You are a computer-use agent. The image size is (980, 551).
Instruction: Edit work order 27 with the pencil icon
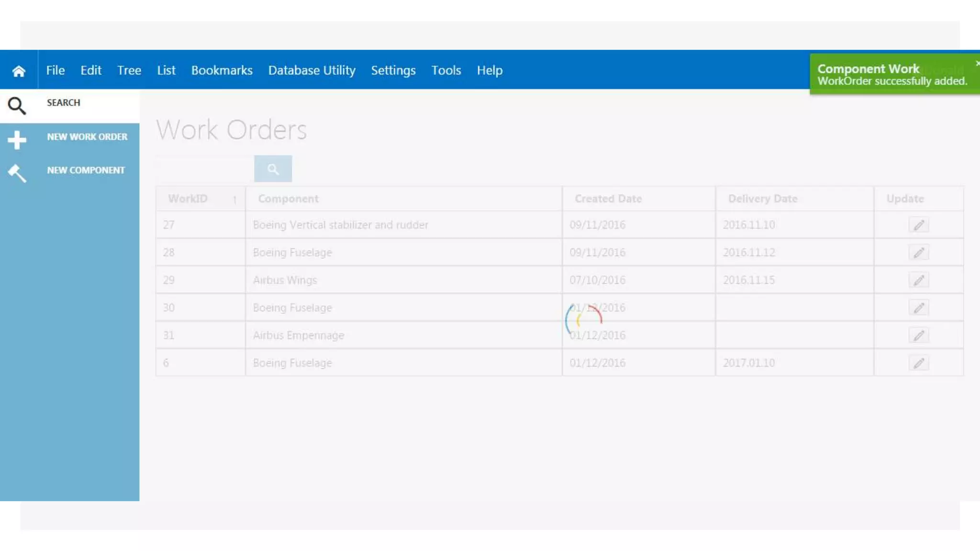coord(918,225)
